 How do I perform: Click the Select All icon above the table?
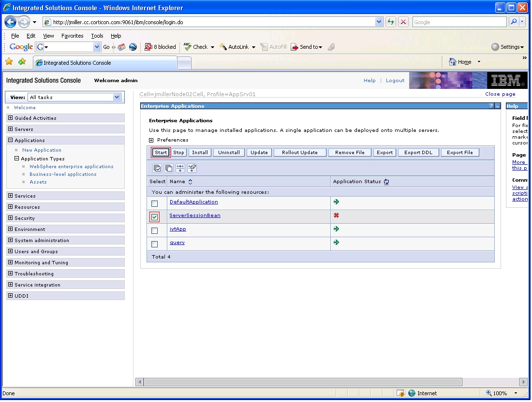tap(157, 168)
